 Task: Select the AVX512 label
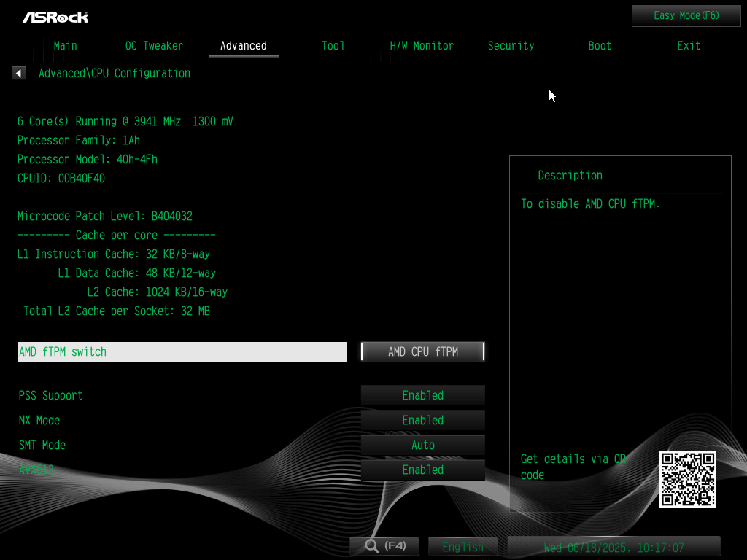click(x=36, y=470)
